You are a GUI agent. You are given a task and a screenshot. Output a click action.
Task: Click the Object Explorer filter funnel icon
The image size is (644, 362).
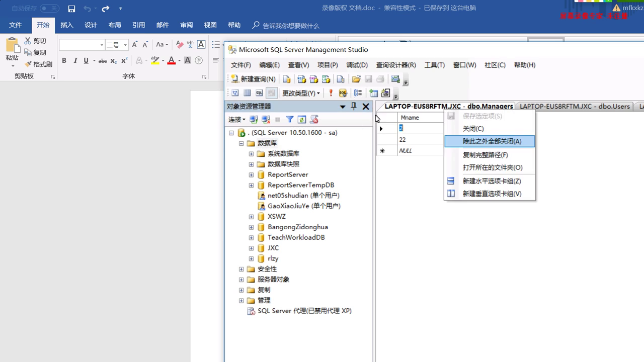click(290, 119)
